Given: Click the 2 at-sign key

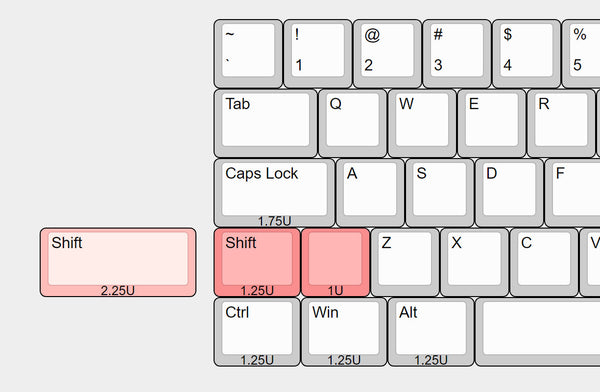Looking at the screenshot, I should [387, 54].
